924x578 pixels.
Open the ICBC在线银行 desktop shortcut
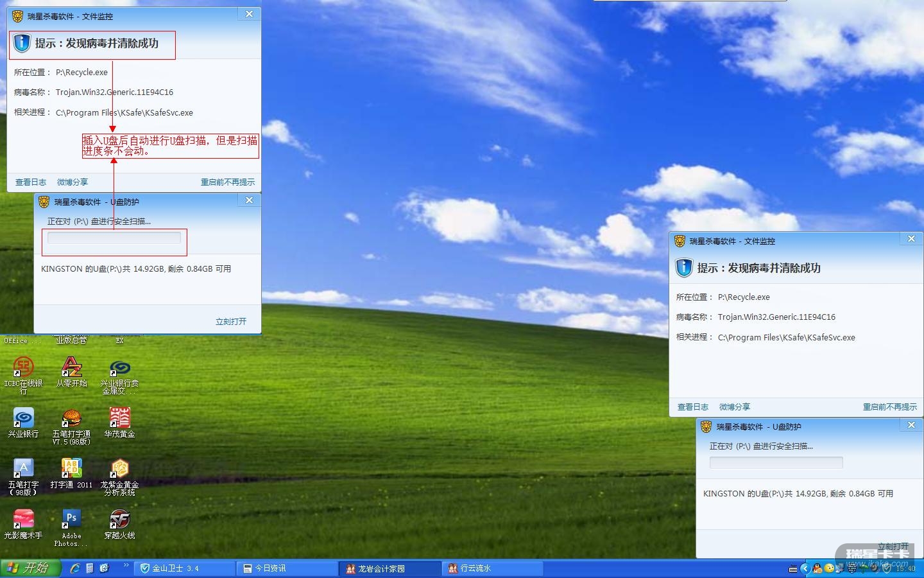[23, 374]
